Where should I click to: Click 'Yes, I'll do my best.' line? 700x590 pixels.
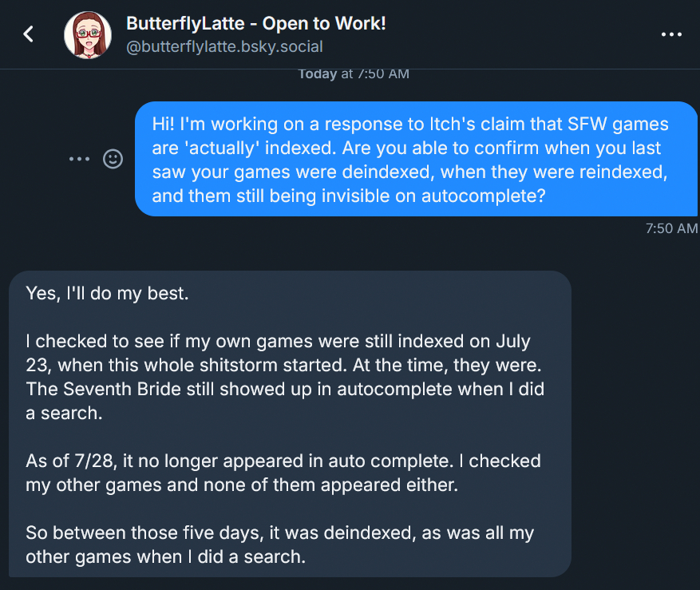click(108, 293)
